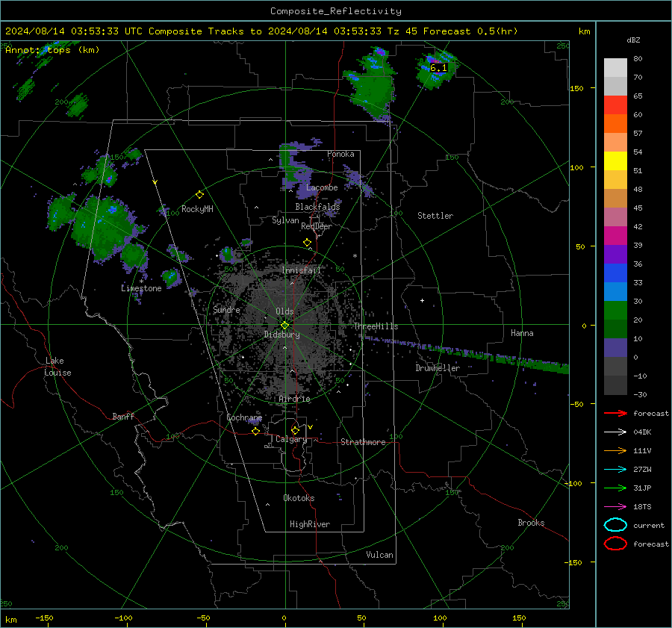The height and width of the screenshot is (628, 672).
Task: Click the magenta 18TS arrow icon
Action: pos(615,507)
